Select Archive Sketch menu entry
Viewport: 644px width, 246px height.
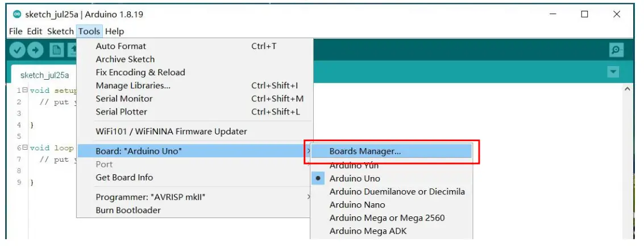point(195,59)
